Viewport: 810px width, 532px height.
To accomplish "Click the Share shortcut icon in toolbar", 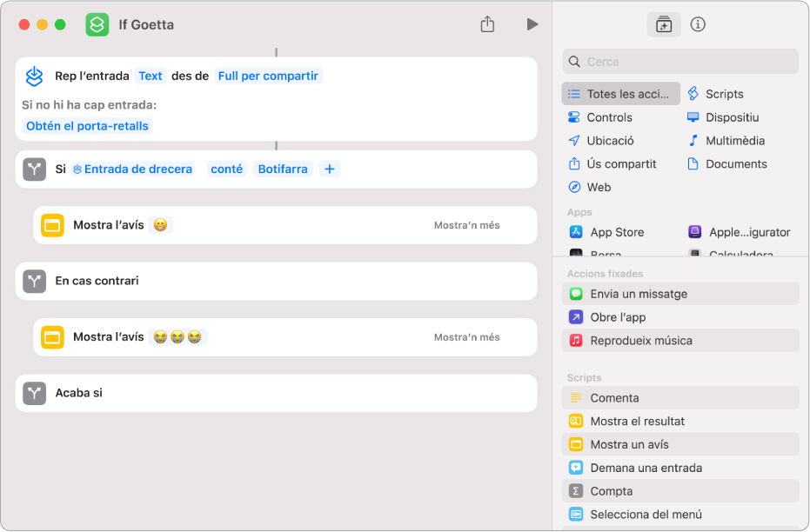I will coord(487,24).
